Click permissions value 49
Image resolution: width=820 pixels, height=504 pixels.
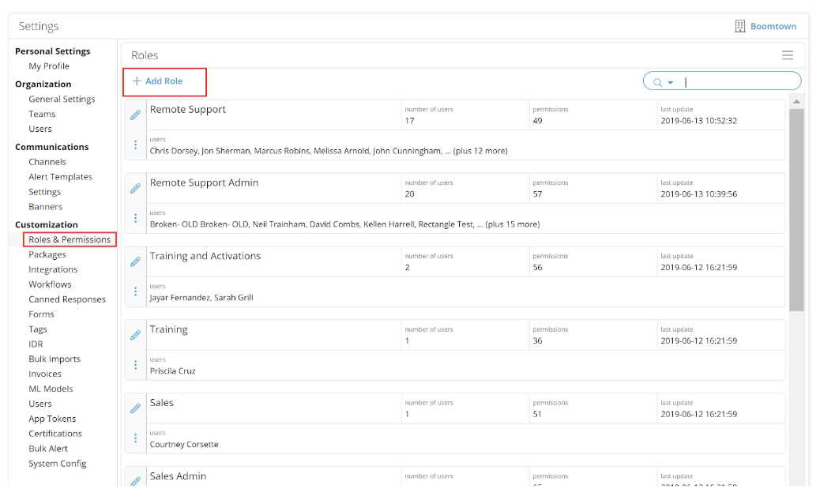point(538,121)
